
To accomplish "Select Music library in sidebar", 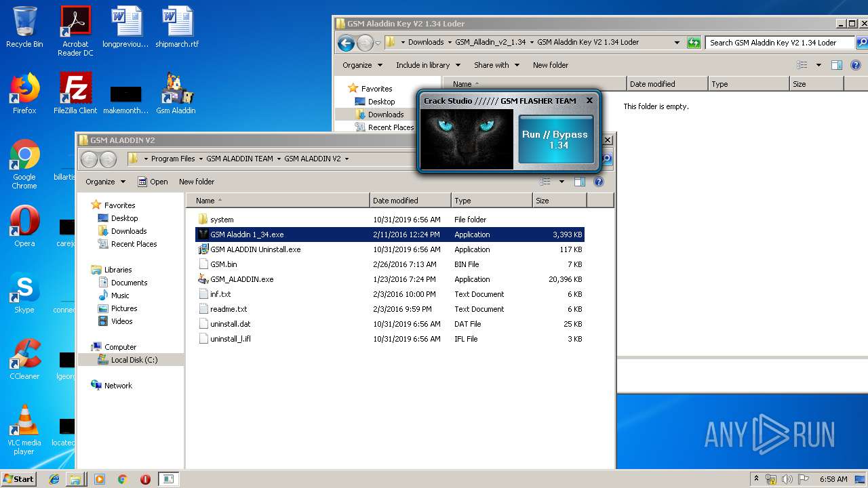I will 120,296.
